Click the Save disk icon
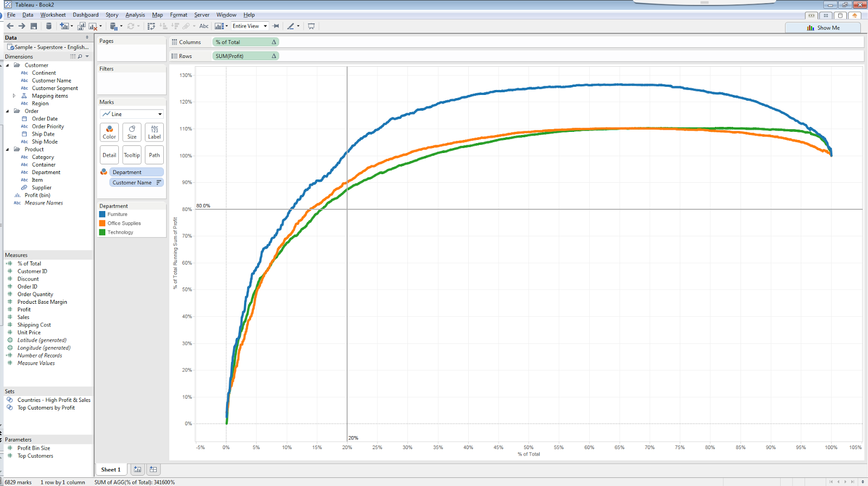 [34, 26]
